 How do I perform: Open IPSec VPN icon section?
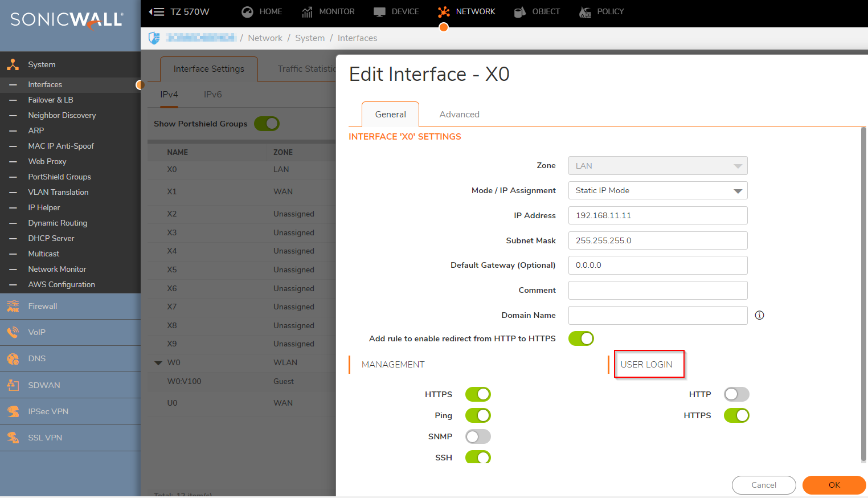point(13,411)
